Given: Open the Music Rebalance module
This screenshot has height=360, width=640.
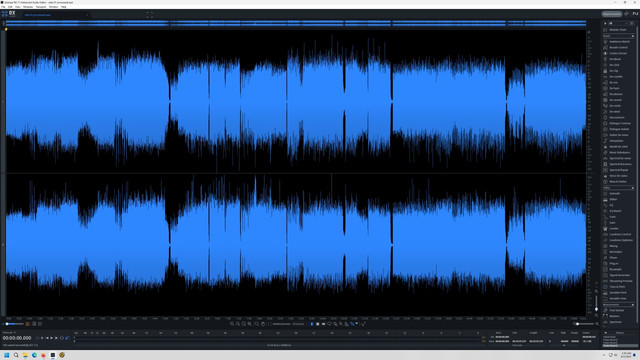Looking at the screenshot, I should click(618, 153).
